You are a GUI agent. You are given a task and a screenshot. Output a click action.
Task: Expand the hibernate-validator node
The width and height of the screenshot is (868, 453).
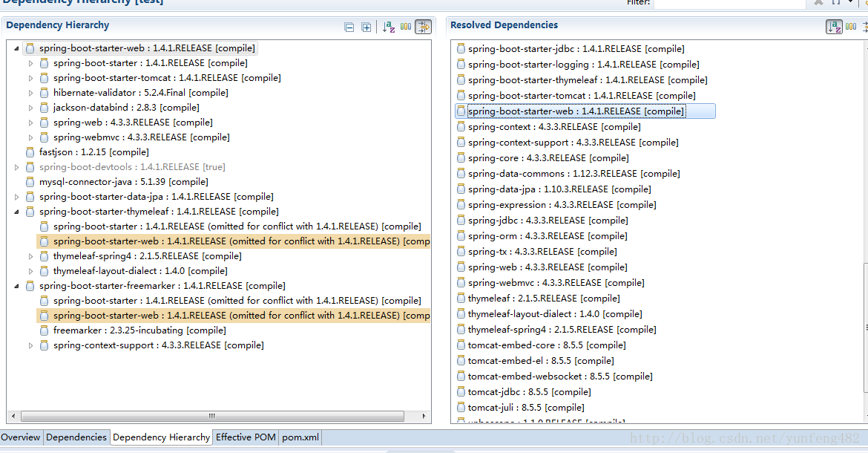tap(31, 94)
